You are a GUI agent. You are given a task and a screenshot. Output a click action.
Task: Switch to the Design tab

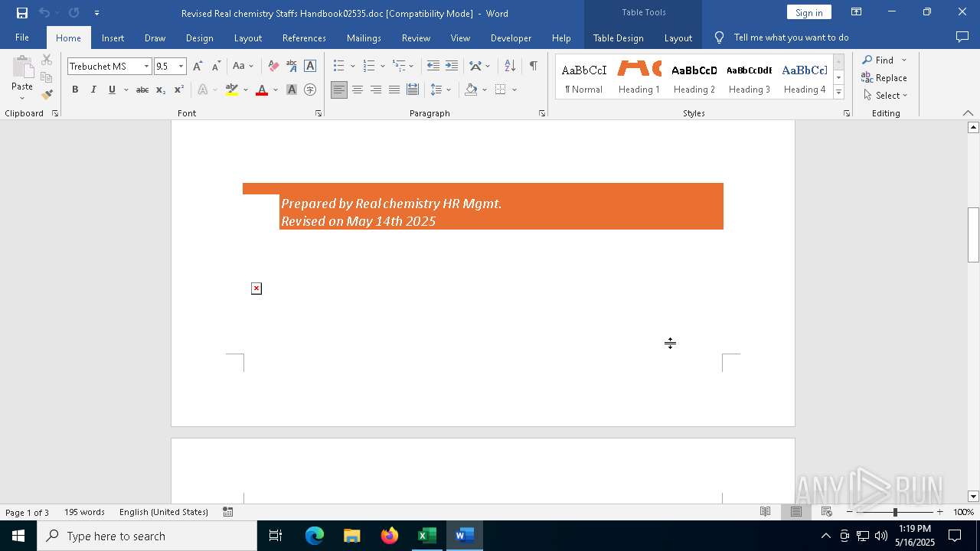199,37
